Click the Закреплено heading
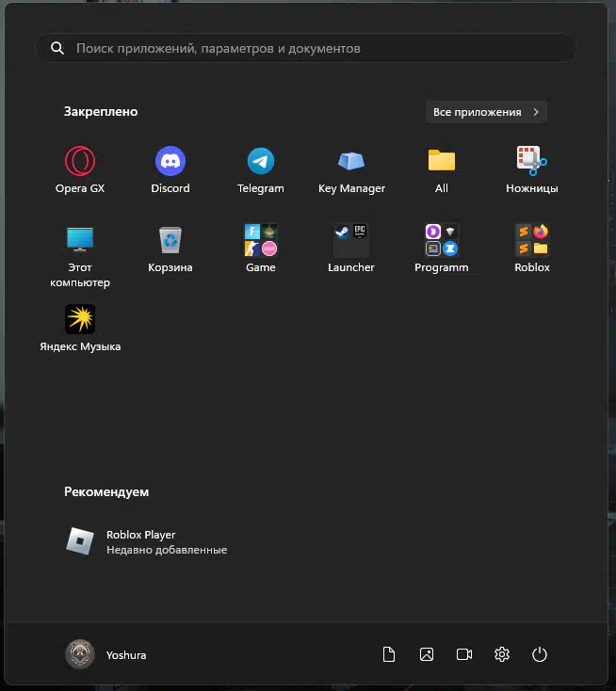This screenshot has height=691, width=616. (101, 111)
